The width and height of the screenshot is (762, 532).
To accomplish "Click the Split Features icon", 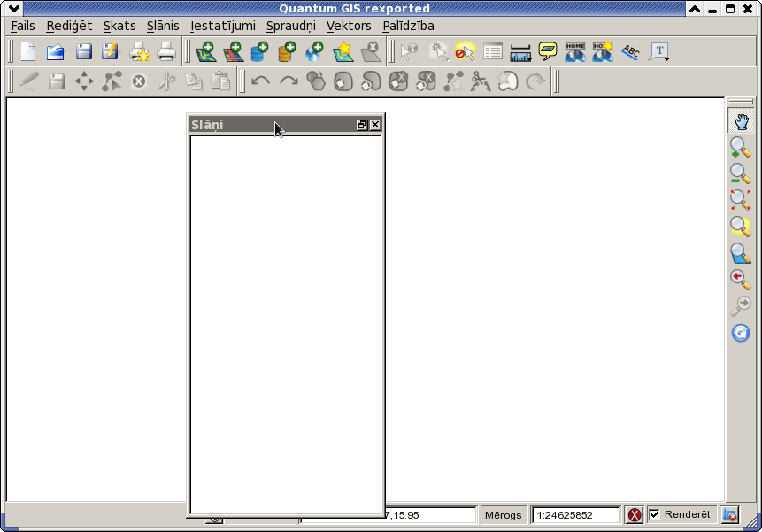I will pyautogui.click(x=481, y=81).
